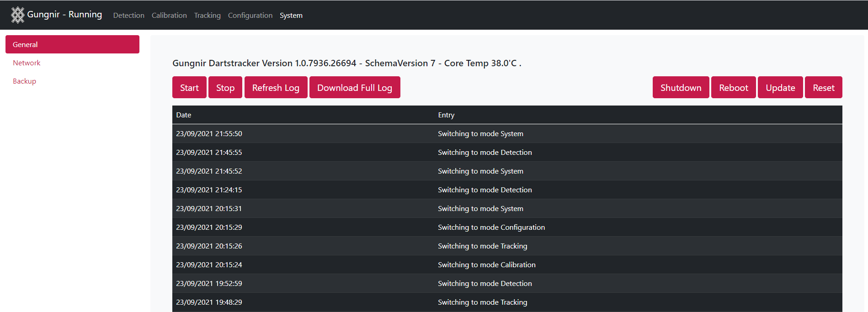
Task: Select General in the sidebar
Action: point(72,44)
